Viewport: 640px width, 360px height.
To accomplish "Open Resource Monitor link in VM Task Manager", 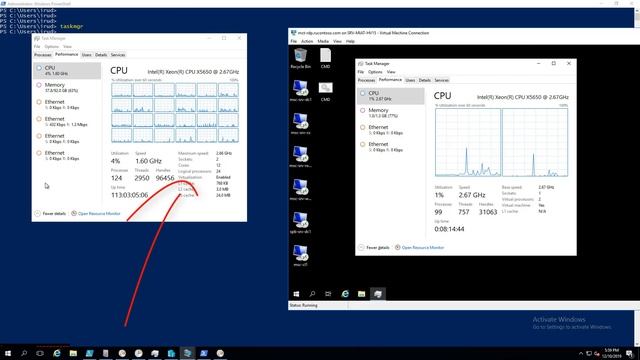I will point(419,247).
